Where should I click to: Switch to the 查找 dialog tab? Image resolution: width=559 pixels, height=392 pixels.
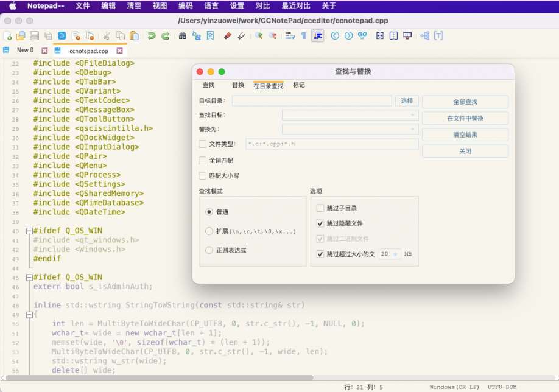tap(208, 85)
